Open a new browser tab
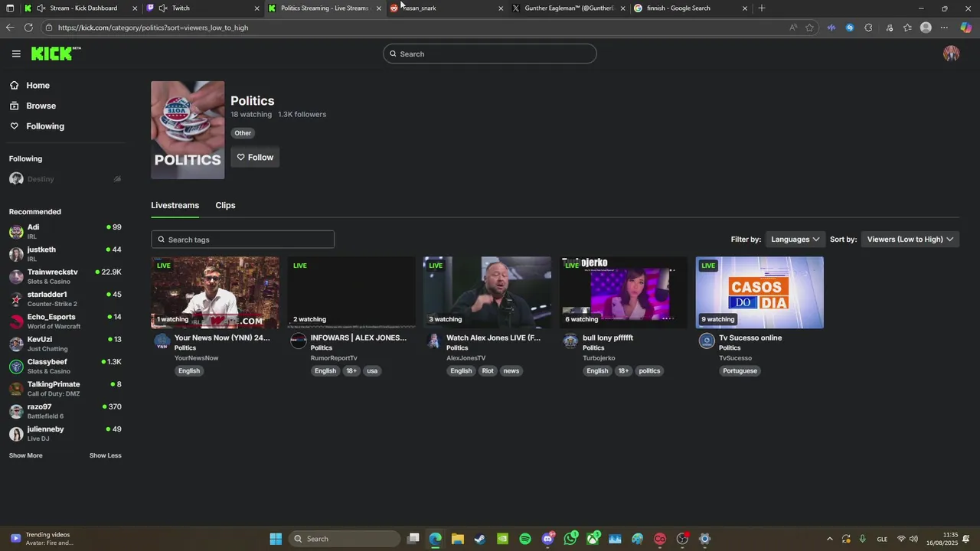This screenshot has height=551, width=980. point(761,8)
